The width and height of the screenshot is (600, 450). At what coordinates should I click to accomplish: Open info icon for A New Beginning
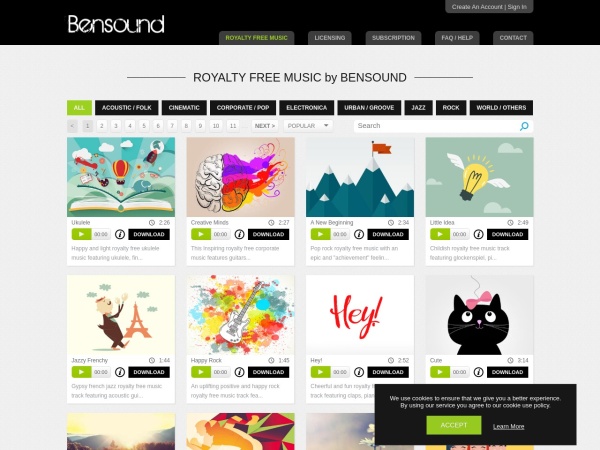coord(359,234)
